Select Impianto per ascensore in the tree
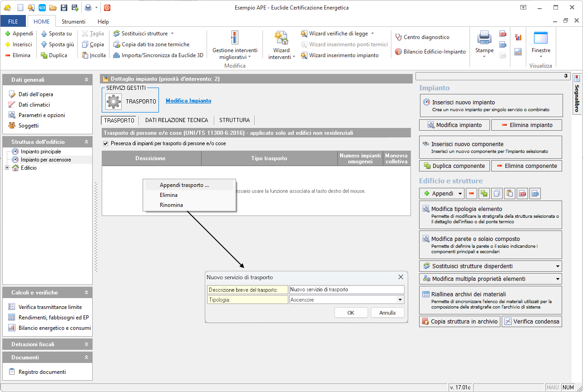Screen dimensions: 583x392 click(45, 160)
